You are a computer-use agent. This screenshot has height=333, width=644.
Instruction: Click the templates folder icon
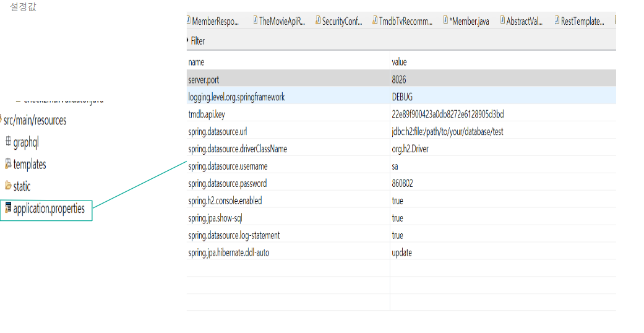pos(8,163)
